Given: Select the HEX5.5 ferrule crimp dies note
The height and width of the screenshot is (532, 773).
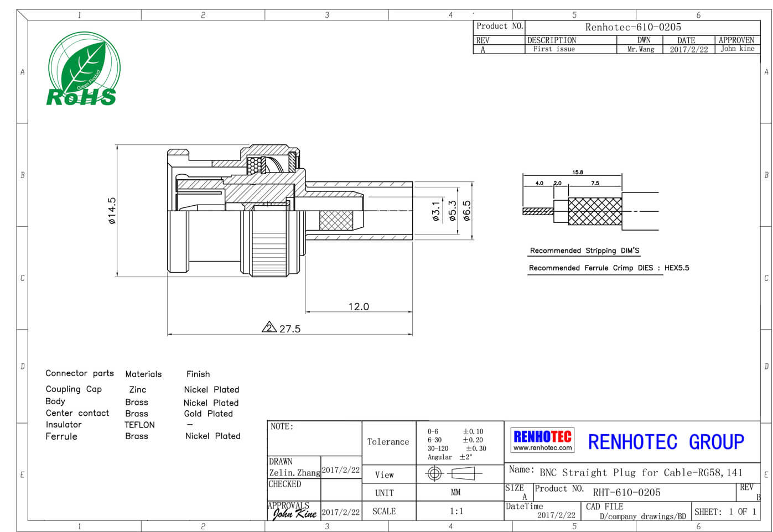Looking at the screenshot, I should (677, 268).
